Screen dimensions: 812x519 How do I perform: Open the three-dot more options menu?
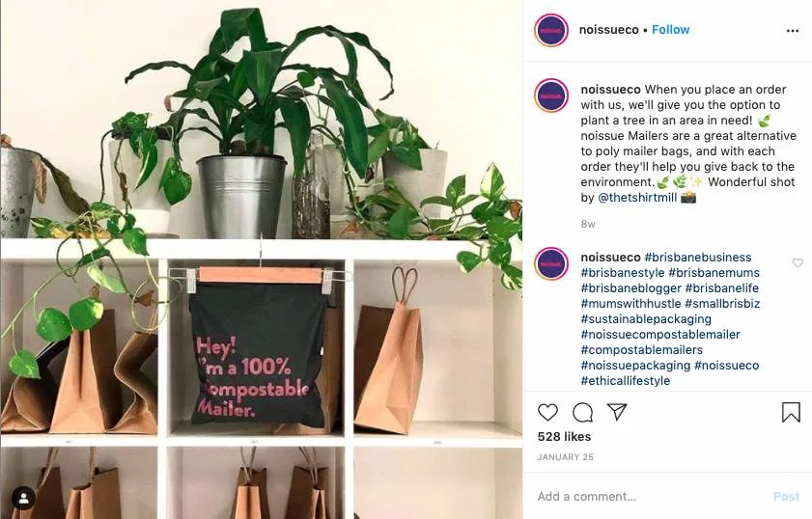pos(793,31)
